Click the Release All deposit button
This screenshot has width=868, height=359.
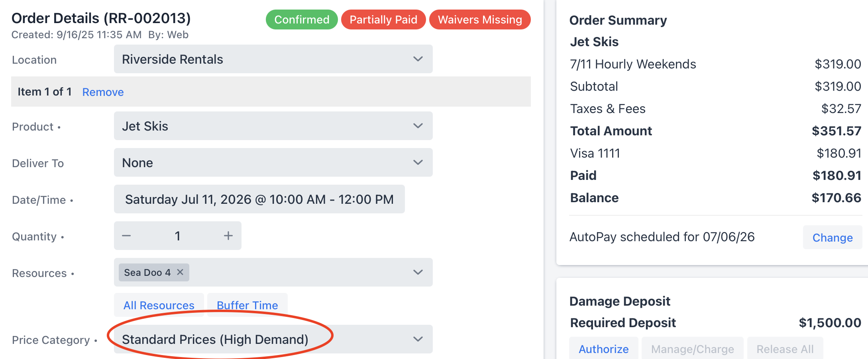[x=785, y=349]
